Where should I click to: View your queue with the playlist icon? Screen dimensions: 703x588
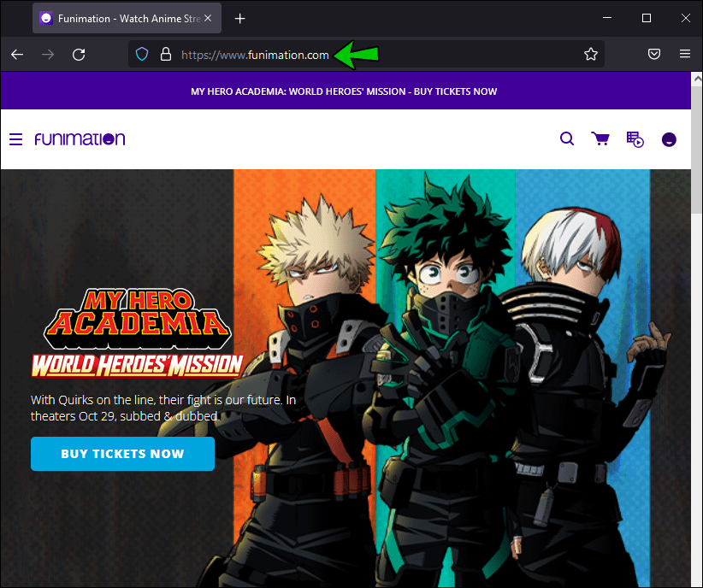(x=635, y=138)
